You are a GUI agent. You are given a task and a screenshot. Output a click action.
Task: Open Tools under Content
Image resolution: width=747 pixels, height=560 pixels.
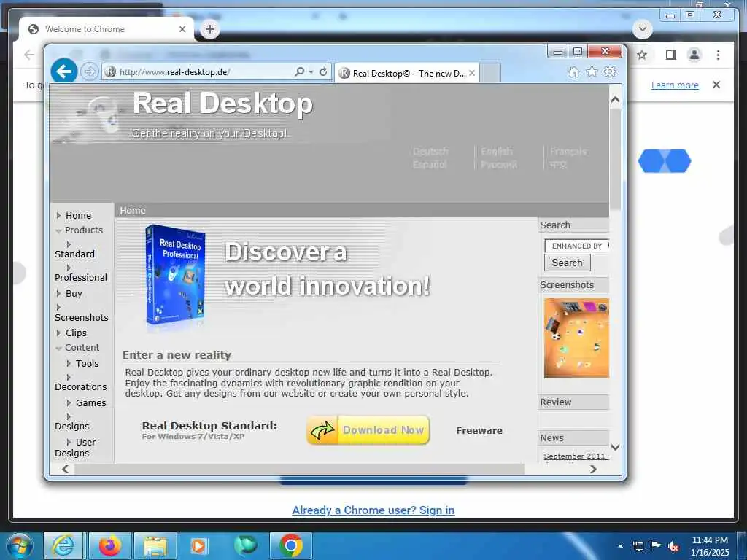click(x=88, y=363)
